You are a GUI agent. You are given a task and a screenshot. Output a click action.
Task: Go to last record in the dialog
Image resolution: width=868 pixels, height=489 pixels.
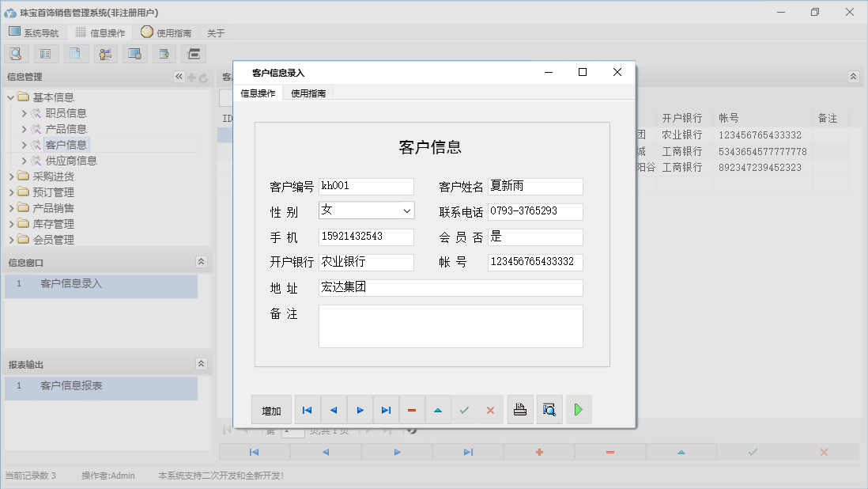(386, 410)
